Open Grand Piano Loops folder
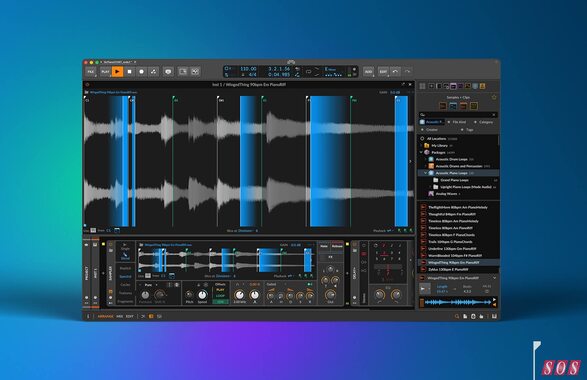 (x=458, y=180)
